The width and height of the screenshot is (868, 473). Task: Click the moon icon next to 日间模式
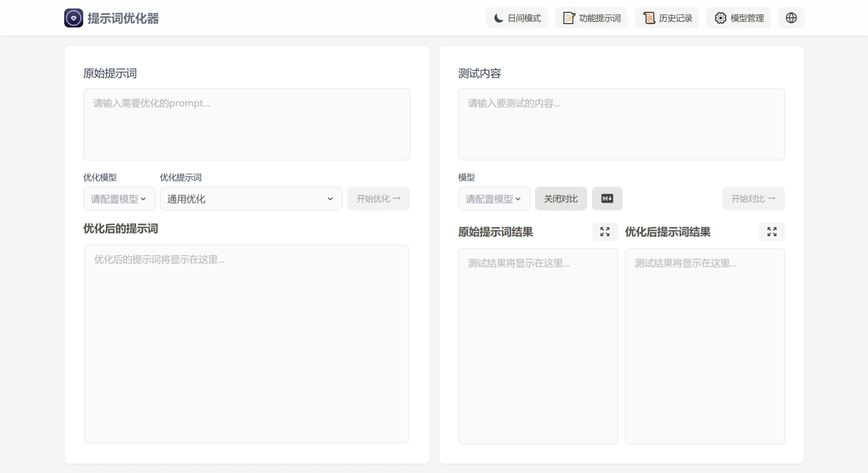pyautogui.click(x=498, y=18)
